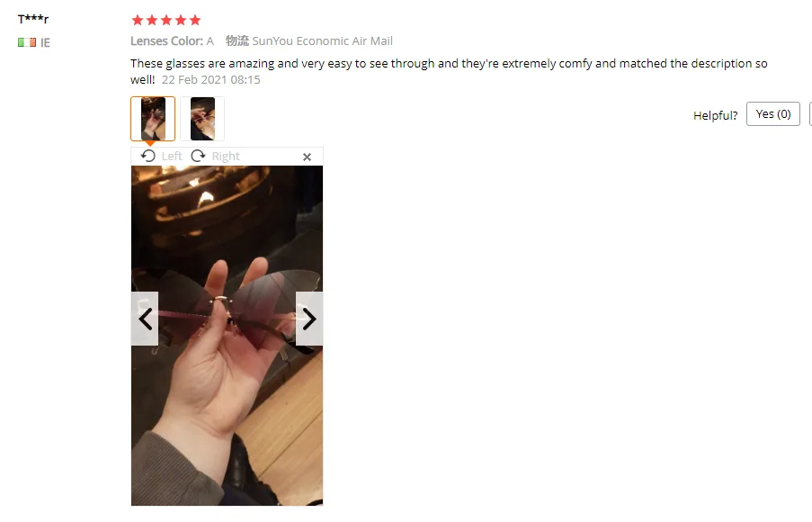This screenshot has width=812, height=522.
Task: Click the rotate left arrow icon
Action: pyautogui.click(x=148, y=156)
